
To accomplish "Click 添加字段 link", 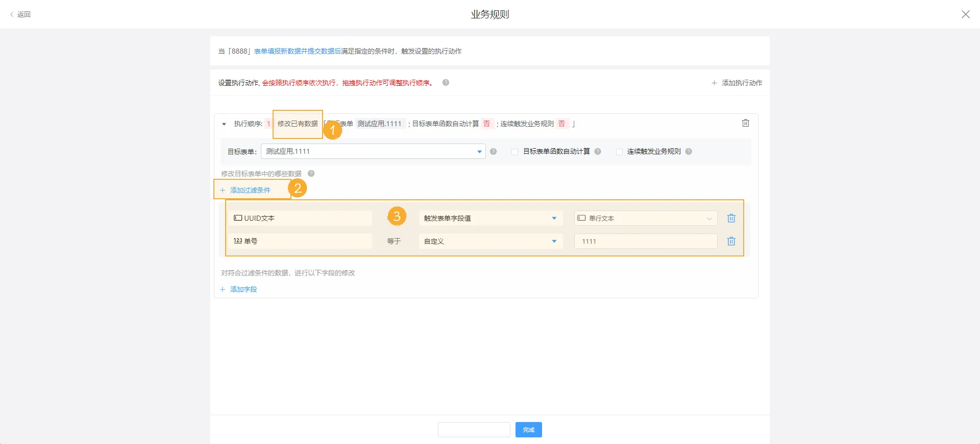I will point(243,289).
